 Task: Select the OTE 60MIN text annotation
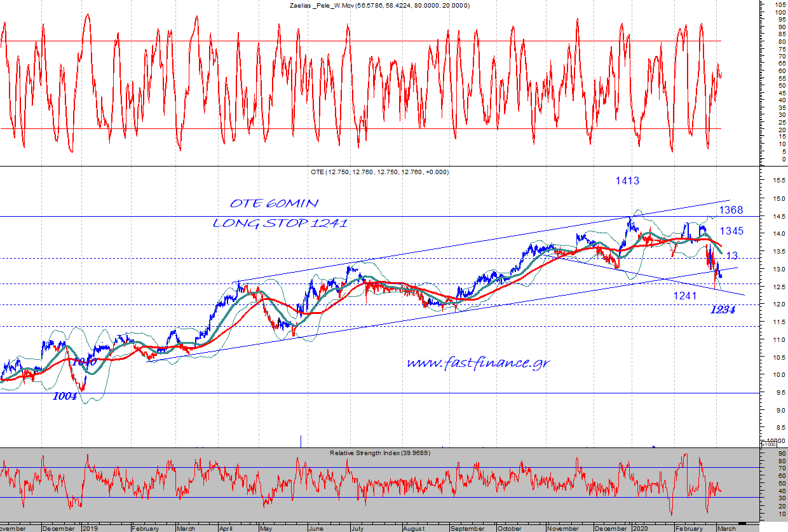pos(274,203)
